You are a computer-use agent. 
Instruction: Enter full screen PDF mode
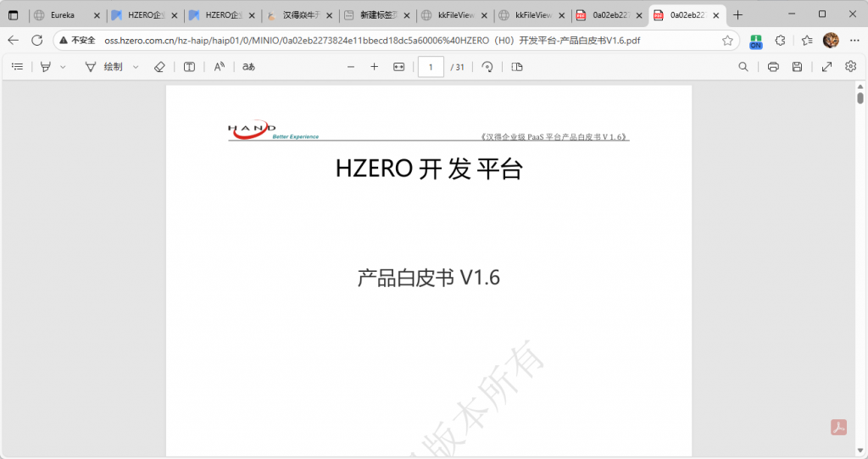(x=826, y=67)
